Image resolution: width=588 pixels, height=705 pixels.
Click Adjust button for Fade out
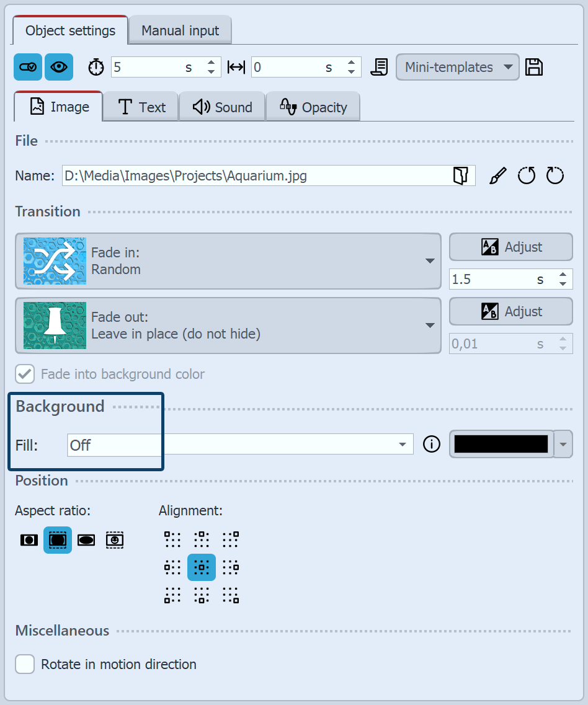(510, 311)
